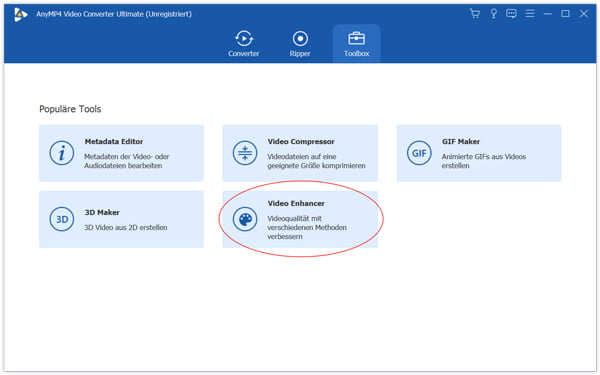Viewport: 600px width, 375px height.
Task: Switch to the Converter tab label
Action: [x=244, y=54]
